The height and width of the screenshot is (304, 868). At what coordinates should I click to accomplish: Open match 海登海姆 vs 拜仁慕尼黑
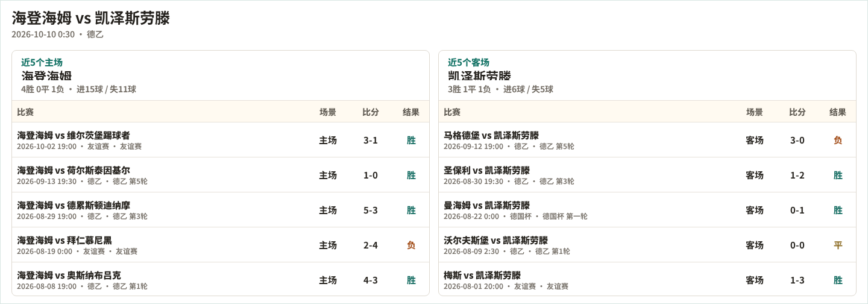click(64, 240)
